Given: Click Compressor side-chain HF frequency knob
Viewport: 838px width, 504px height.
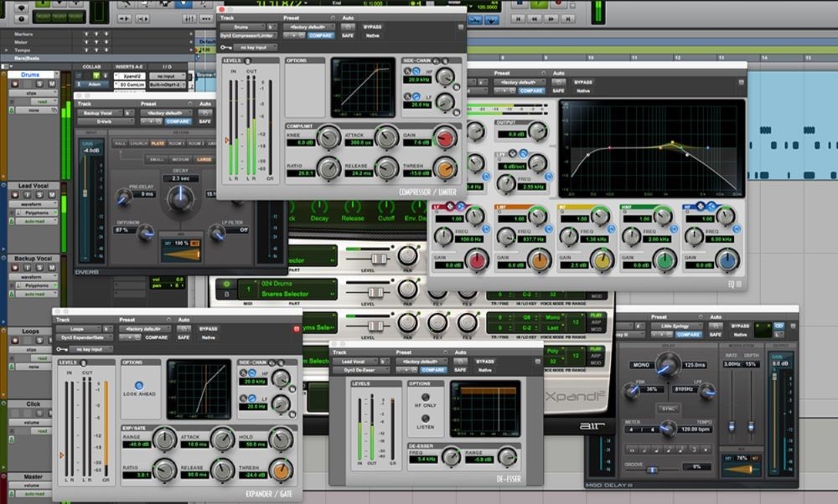Looking at the screenshot, I should [x=445, y=77].
